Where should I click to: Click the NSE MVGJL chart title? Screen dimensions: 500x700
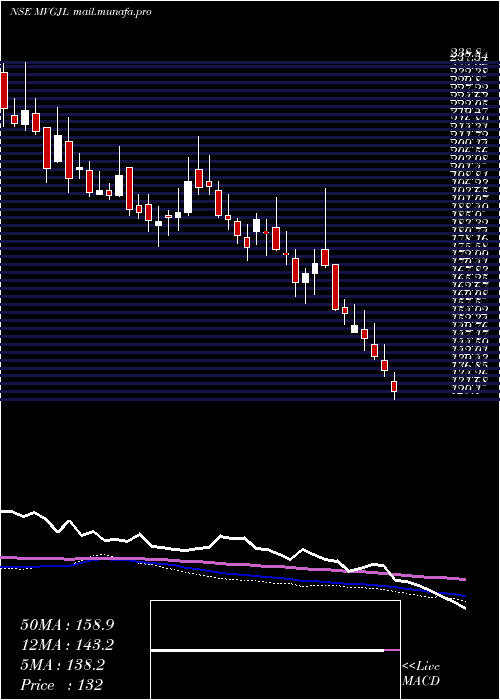point(80,12)
